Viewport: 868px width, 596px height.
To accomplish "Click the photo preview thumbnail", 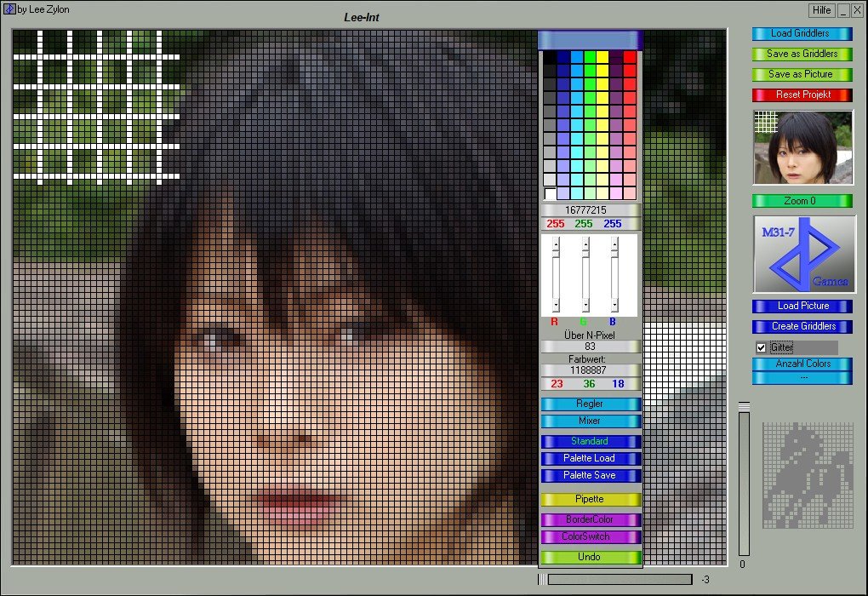I will pyautogui.click(x=802, y=147).
